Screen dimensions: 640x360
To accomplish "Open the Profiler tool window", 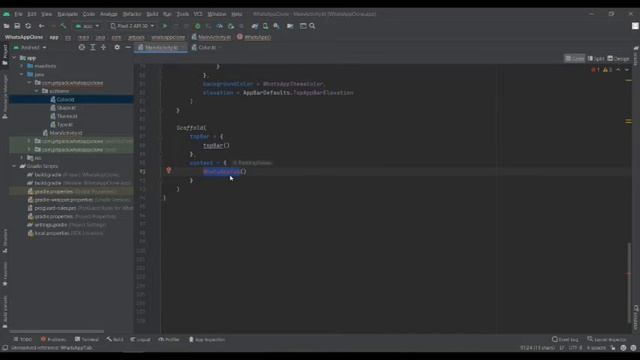I will point(169,340).
